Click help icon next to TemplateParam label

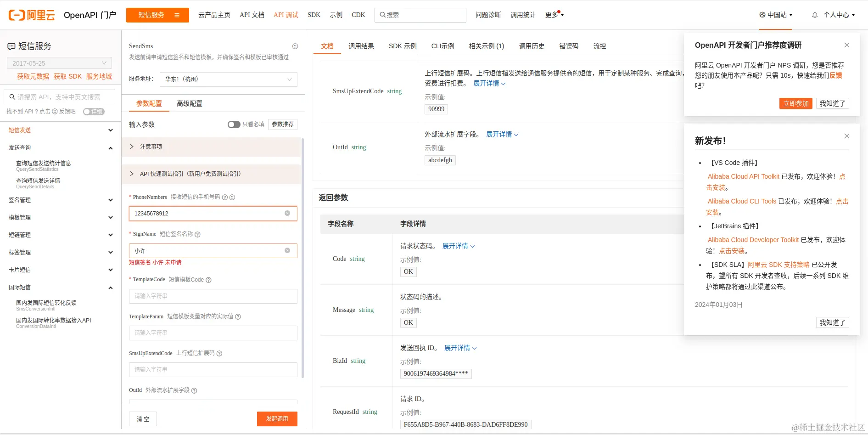[x=238, y=316]
